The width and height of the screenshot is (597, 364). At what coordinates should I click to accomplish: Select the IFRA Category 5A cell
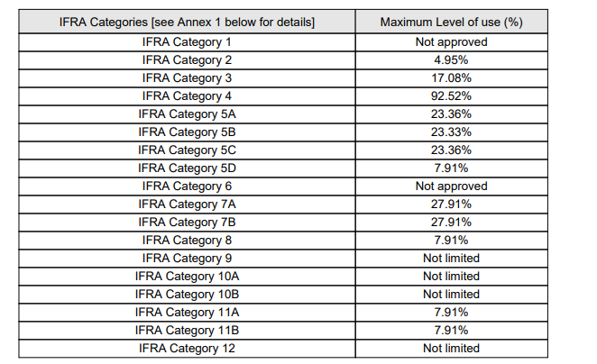187,114
